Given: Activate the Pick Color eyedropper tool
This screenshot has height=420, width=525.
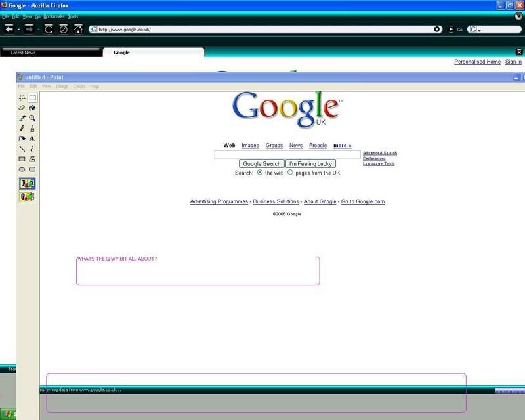Looking at the screenshot, I should [22, 118].
